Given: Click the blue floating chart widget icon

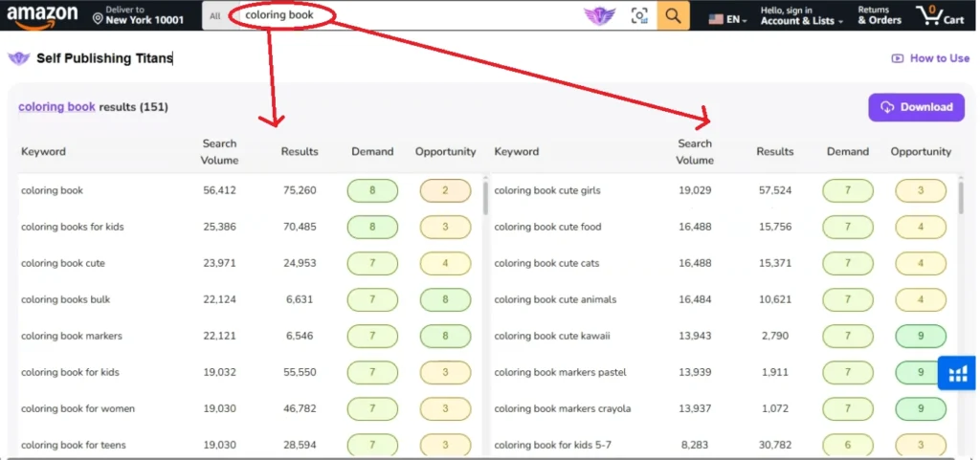Looking at the screenshot, I should [x=957, y=373].
